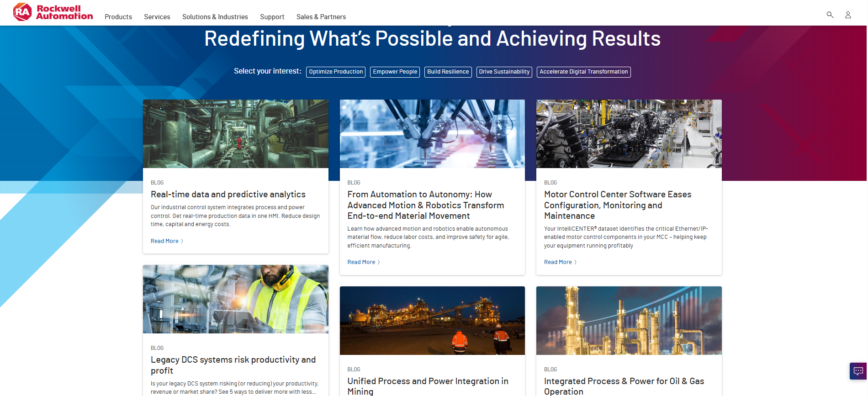The image size is (868, 396).
Task: Click description 'Our industrial control system integrates'
Action: pyautogui.click(x=235, y=216)
